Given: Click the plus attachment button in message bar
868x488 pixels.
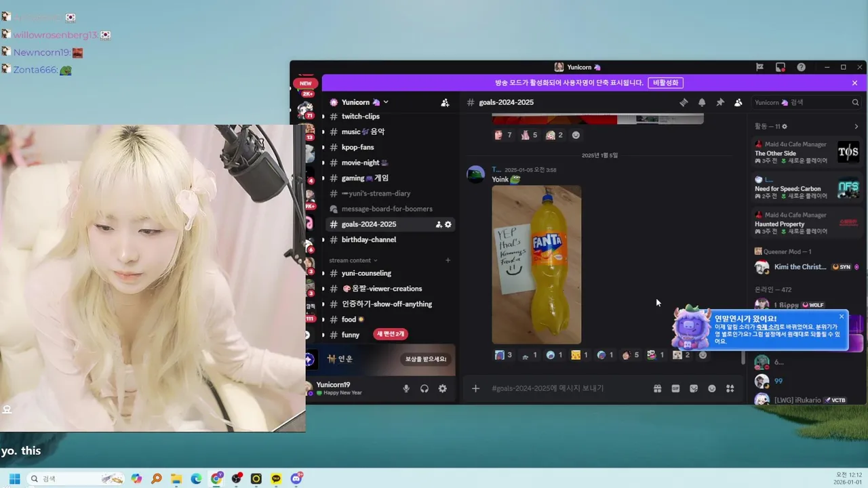Looking at the screenshot, I should (x=475, y=388).
